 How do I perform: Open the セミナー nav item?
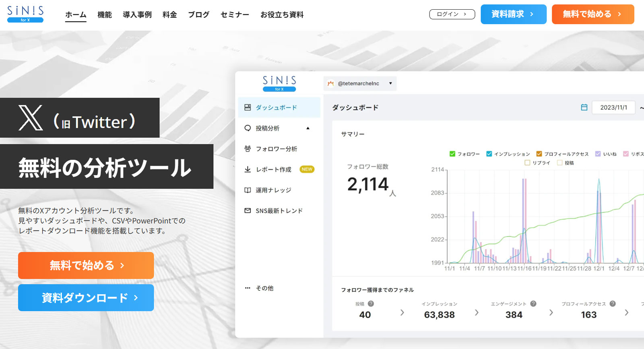click(x=235, y=15)
